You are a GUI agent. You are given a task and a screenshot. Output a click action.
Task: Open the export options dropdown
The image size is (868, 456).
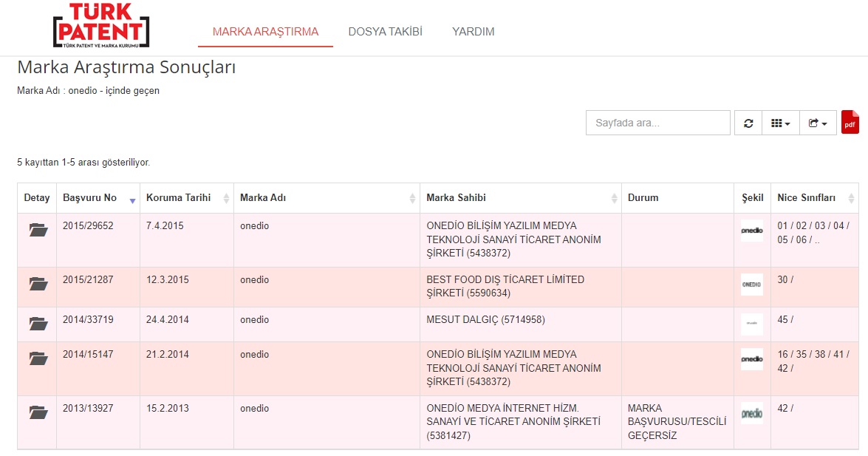point(818,123)
